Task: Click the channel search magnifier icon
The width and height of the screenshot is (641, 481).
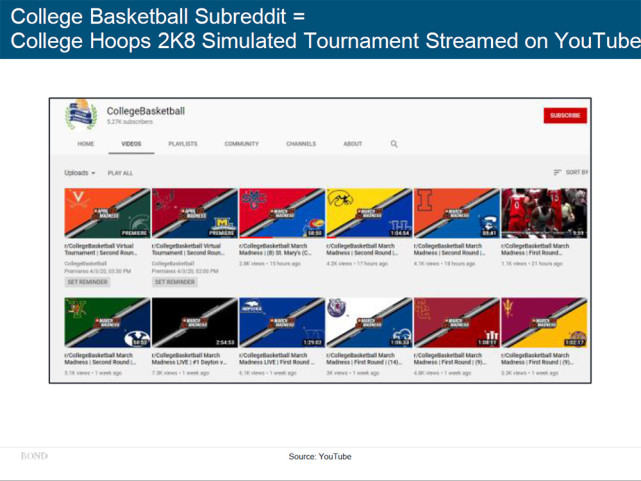Action: coord(394,144)
